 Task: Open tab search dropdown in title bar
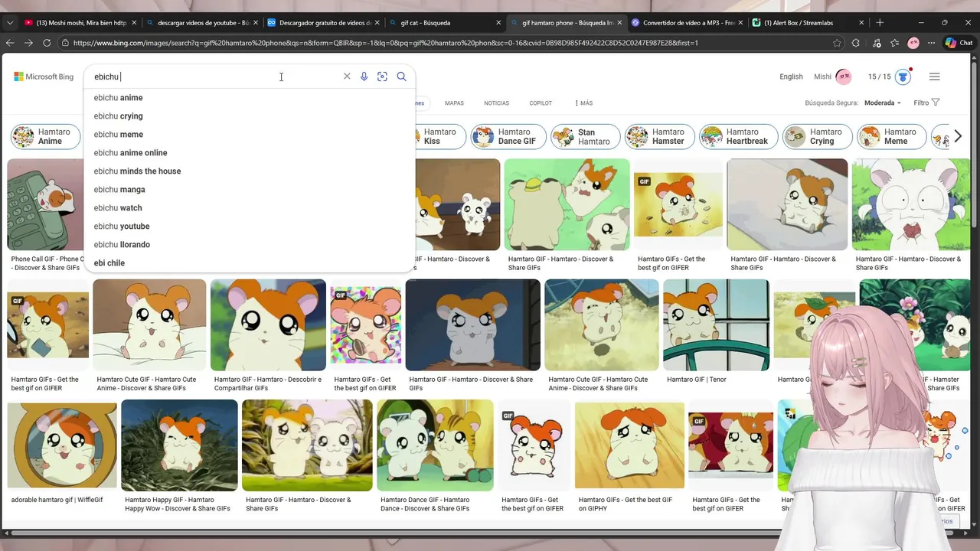[9, 23]
